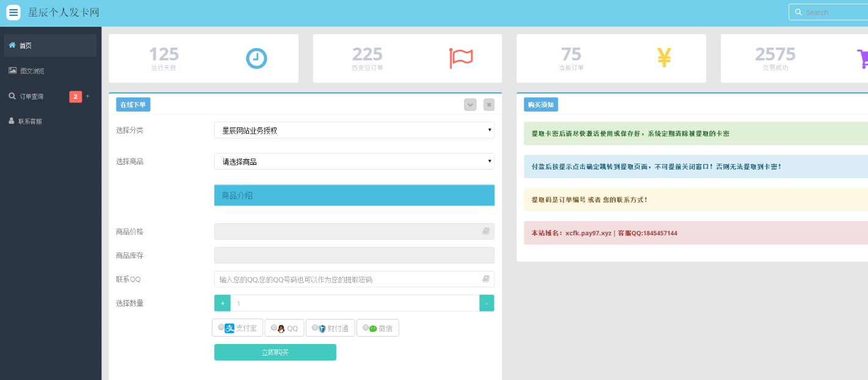Click the flag icon on 历史总订单 card

(461, 58)
